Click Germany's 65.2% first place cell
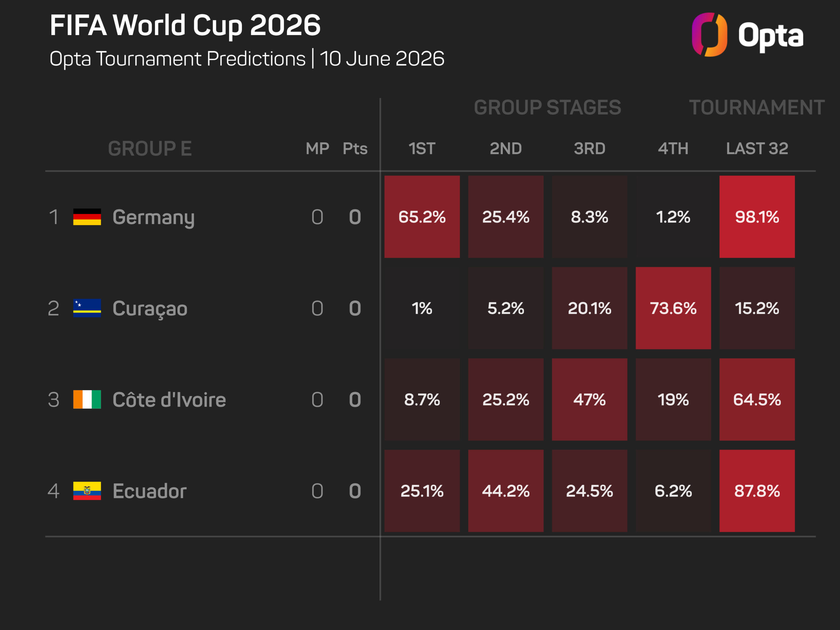 coord(422,217)
